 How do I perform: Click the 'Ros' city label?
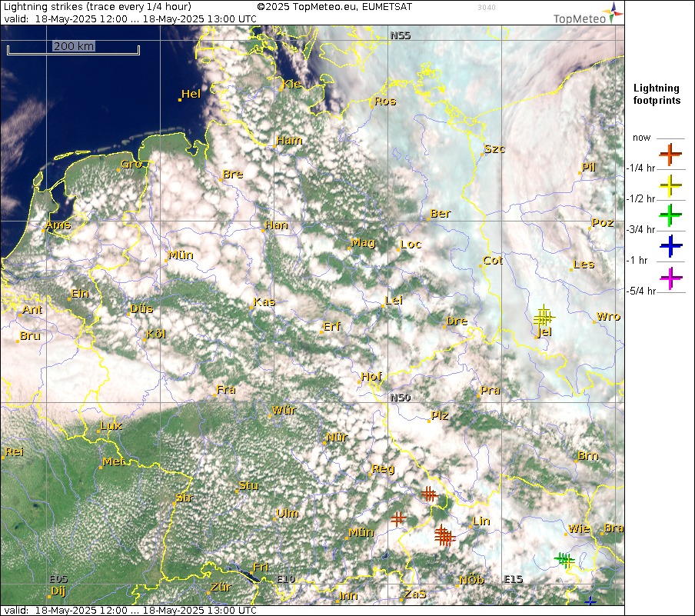(x=384, y=101)
